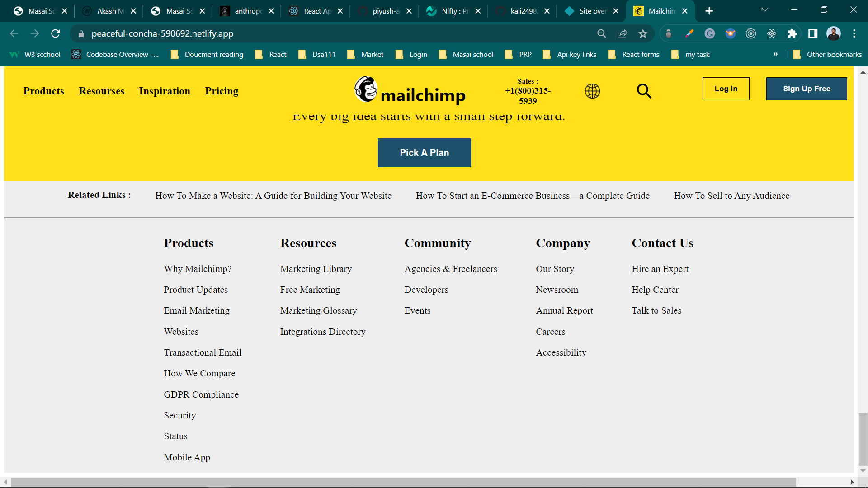
Task: Open Chrome side panel icon
Action: (813, 33)
